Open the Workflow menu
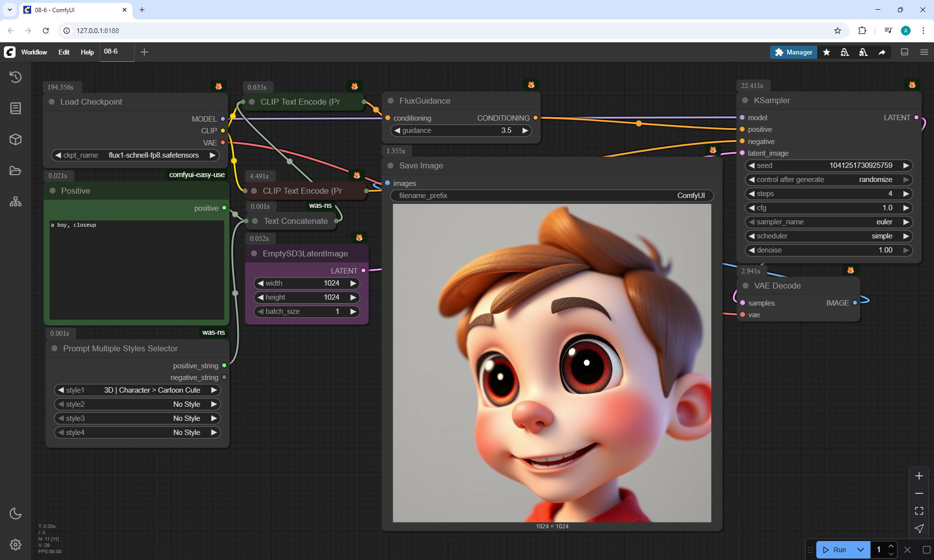The width and height of the screenshot is (934, 560). click(x=34, y=52)
